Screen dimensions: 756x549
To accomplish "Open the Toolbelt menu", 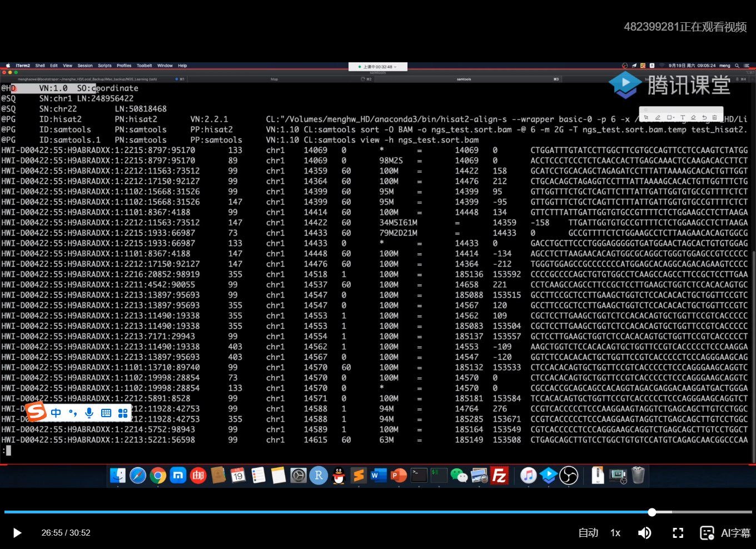I will click(x=145, y=66).
